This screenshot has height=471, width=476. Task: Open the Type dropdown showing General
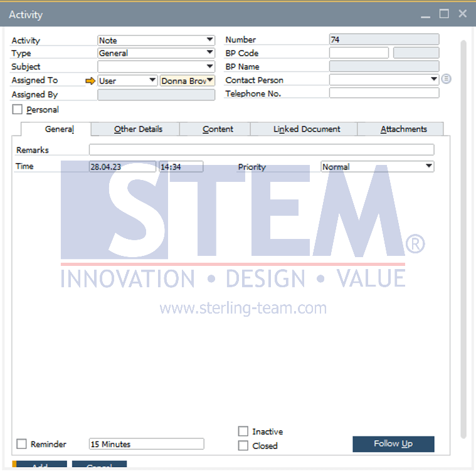[156, 53]
